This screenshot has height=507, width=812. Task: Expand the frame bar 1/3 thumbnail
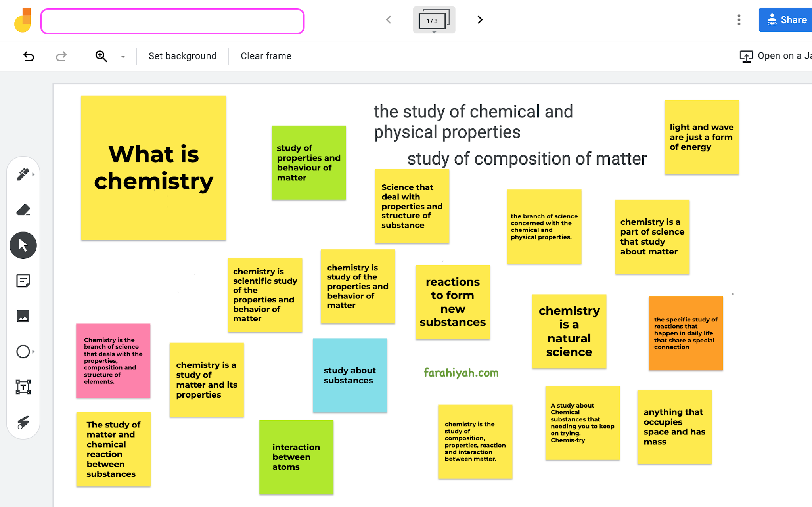pyautogui.click(x=434, y=20)
